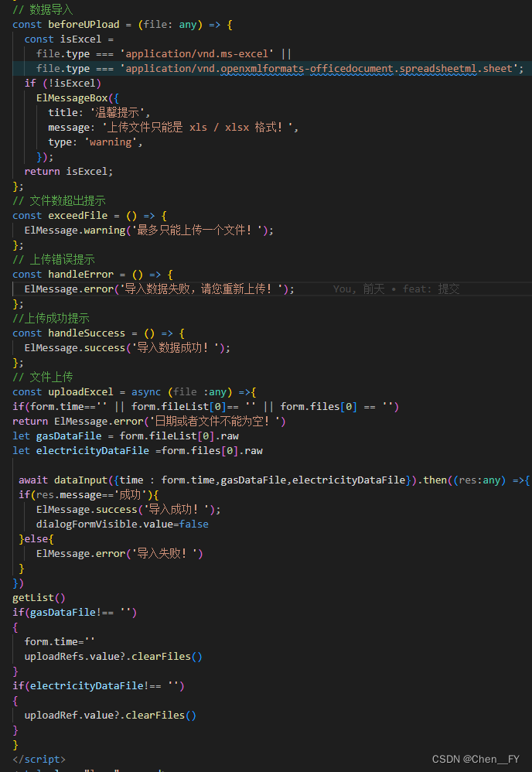Viewport: 532px width, 772px height.
Task: Click the condition string '成功' in res.message check
Action: (x=131, y=495)
